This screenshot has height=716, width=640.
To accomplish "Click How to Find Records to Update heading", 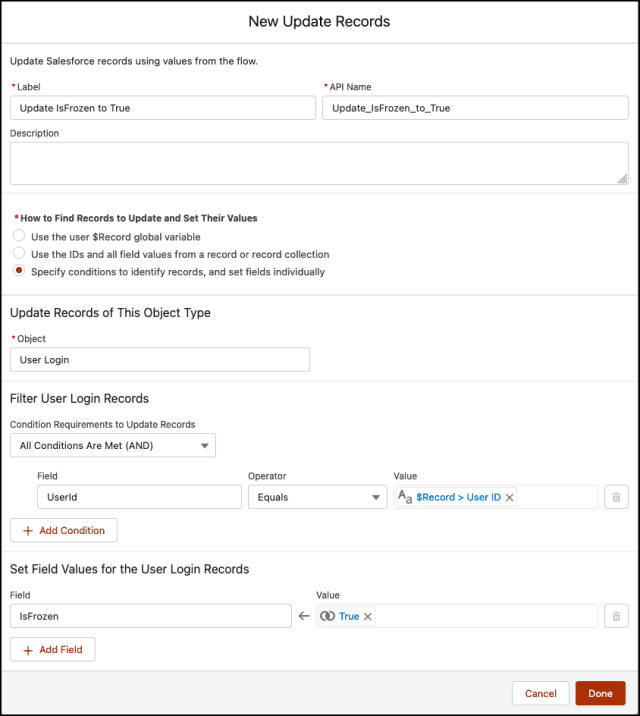I will tap(139, 218).
